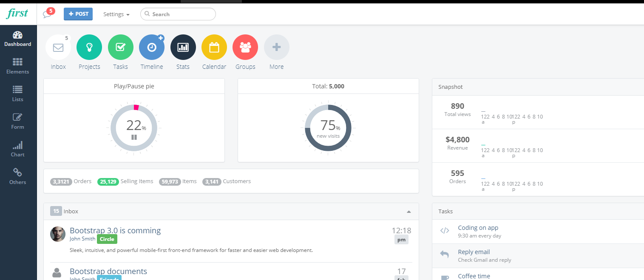Open the notifications chat bubble with badge 5
Image resolution: width=644 pixels, height=280 pixels.
tap(48, 14)
